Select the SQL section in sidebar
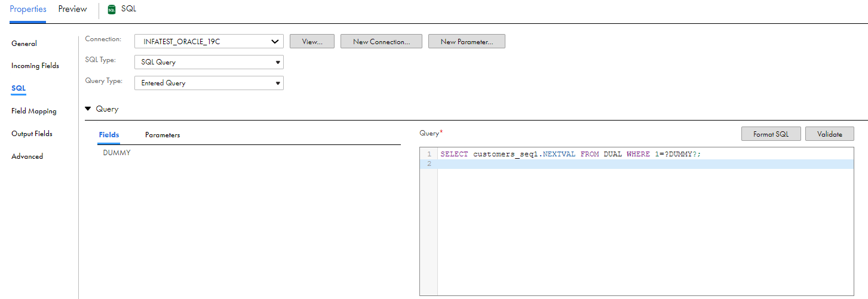This screenshot has height=299, width=868. click(x=19, y=88)
